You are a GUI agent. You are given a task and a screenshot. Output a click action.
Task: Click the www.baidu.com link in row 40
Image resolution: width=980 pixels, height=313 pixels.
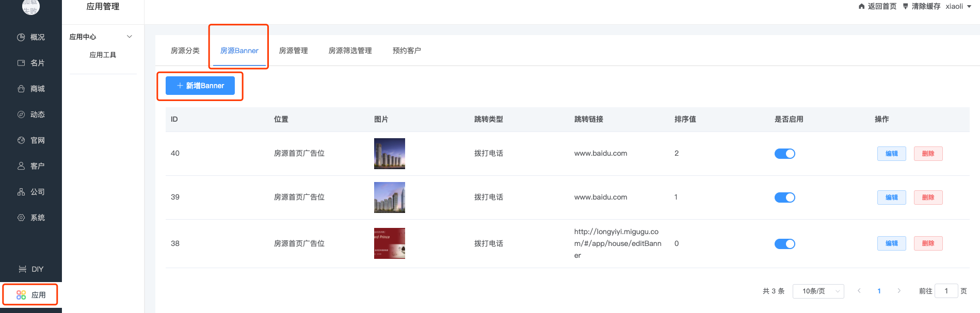[601, 153]
